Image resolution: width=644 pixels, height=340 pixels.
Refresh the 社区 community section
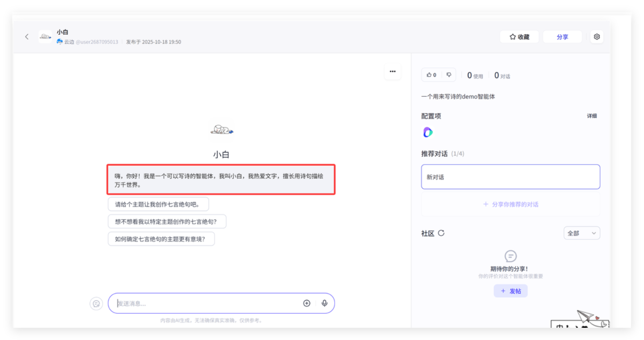click(441, 233)
